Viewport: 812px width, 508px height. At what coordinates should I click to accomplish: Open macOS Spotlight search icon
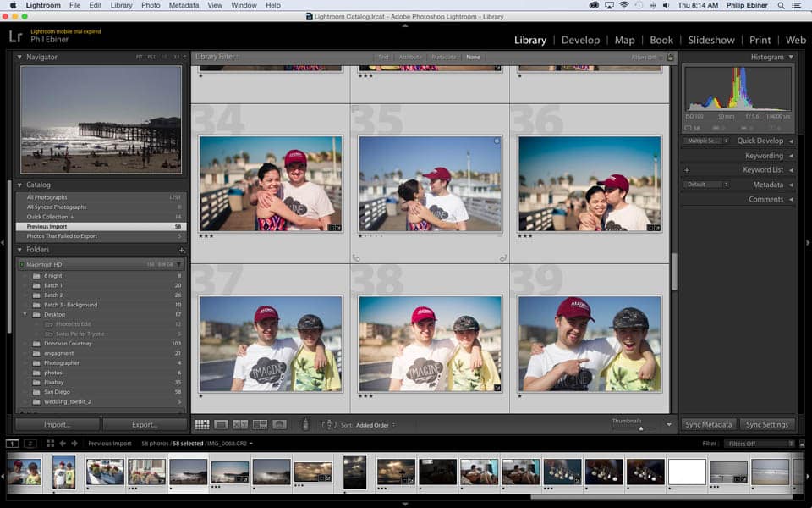coord(781,5)
